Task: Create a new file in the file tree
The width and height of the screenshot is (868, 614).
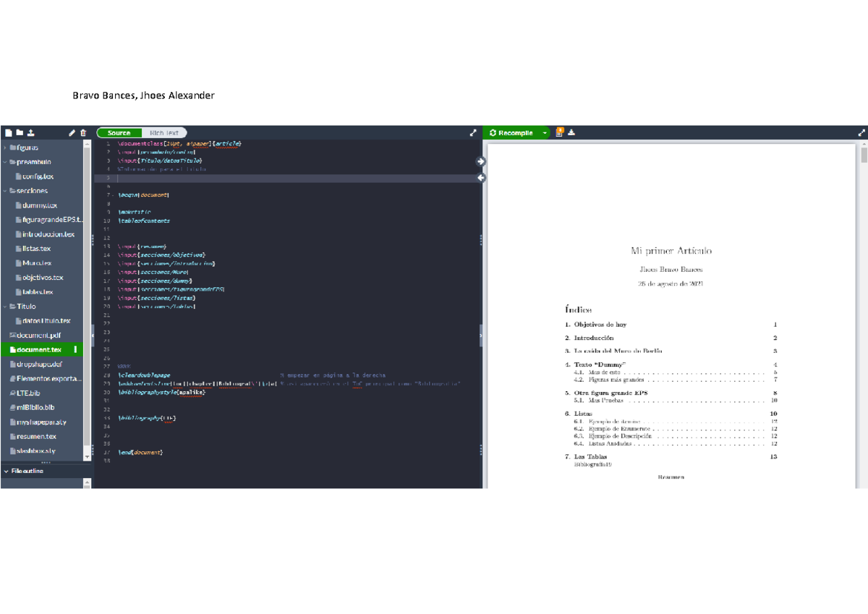Action: [8, 133]
